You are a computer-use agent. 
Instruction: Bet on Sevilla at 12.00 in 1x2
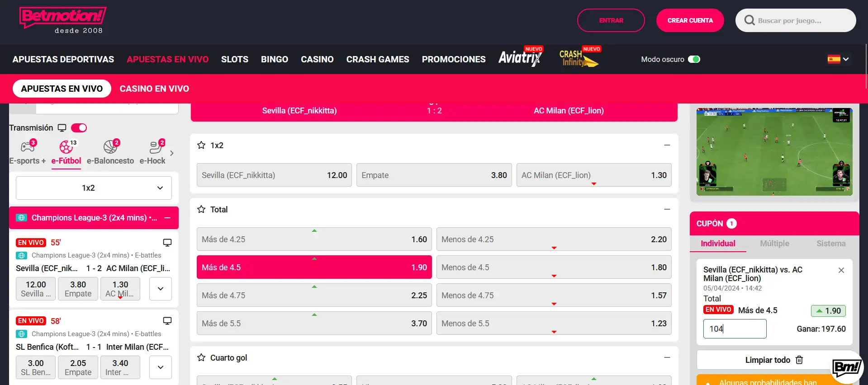(x=274, y=175)
